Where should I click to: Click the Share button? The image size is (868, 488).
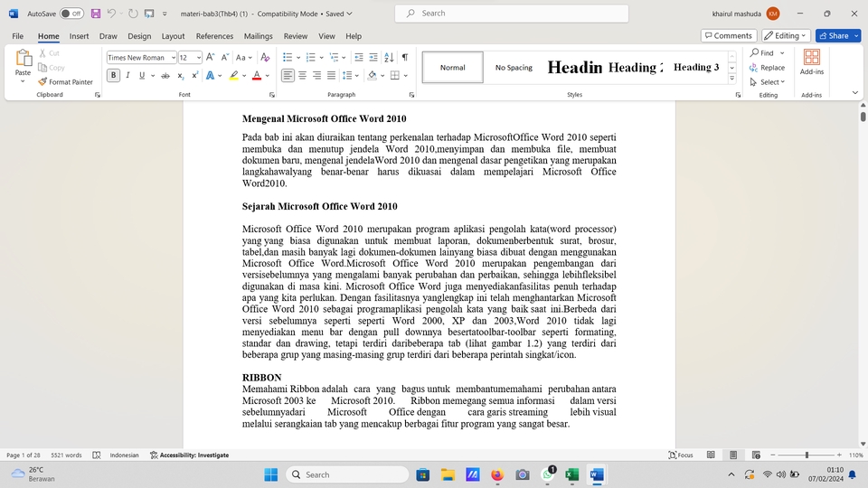click(834, 35)
